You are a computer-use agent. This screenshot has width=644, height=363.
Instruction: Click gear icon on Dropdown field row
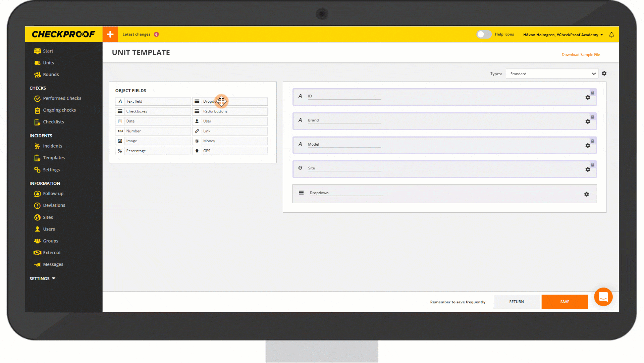point(586,194)
